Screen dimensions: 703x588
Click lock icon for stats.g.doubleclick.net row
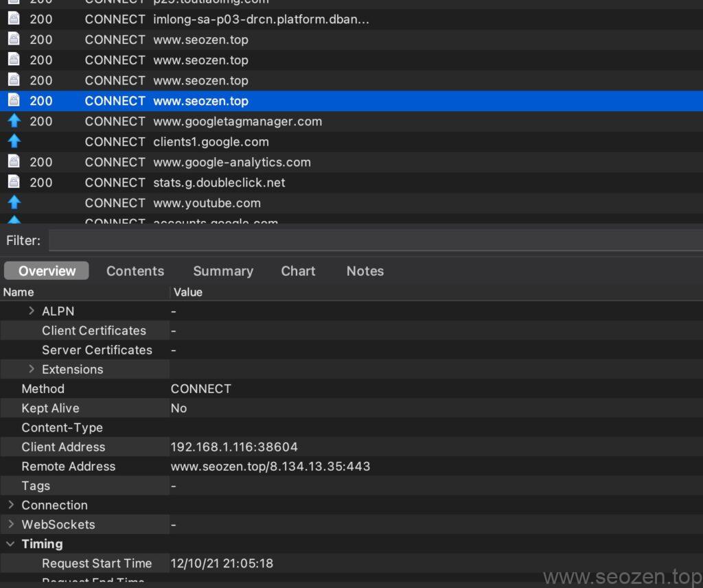click(14, 182)
